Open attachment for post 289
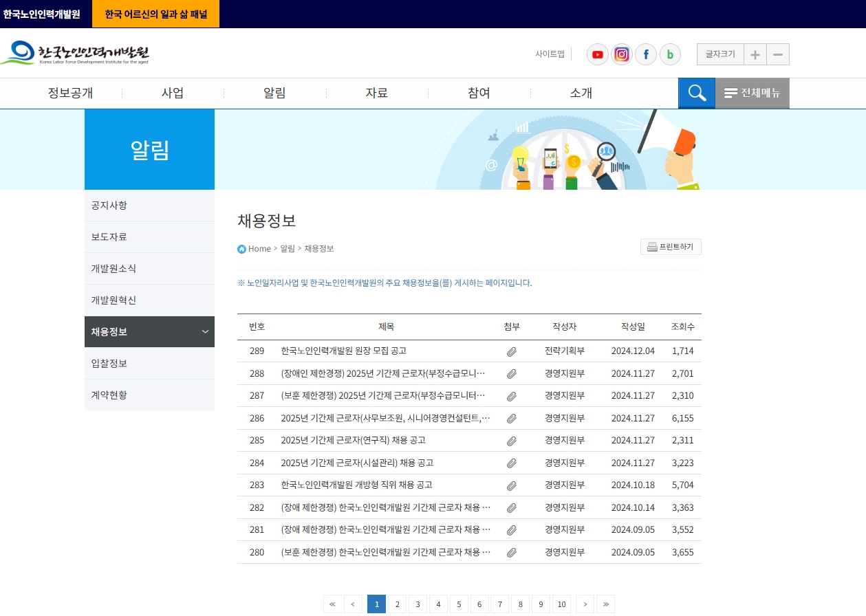Screen dimensions: 866x616 (512, 351)
